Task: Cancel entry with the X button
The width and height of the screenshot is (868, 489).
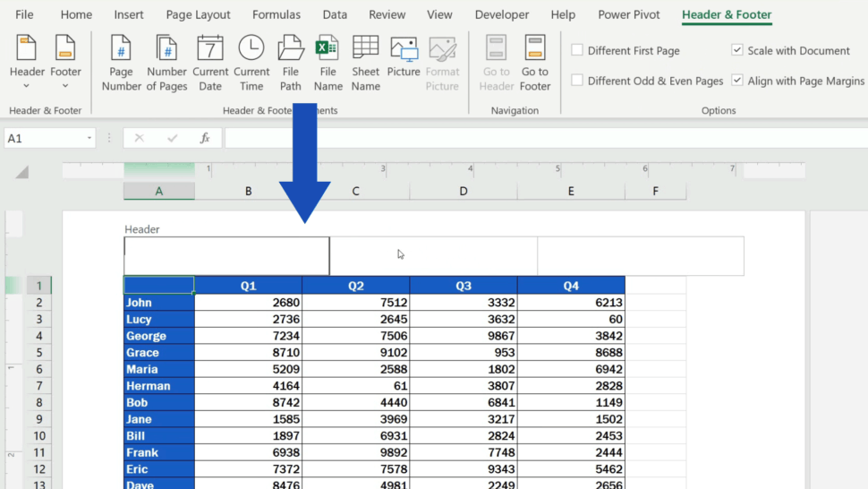Action: 139,138
